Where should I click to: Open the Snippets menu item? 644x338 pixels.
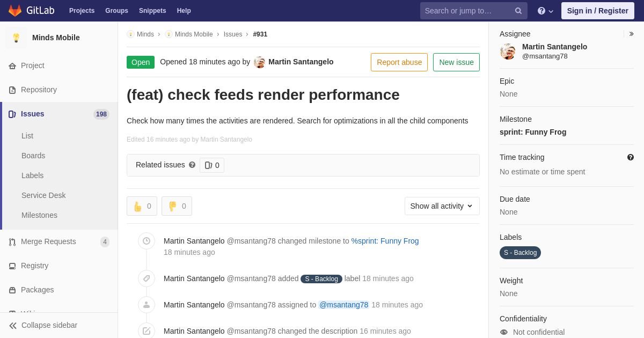tap(152, 11)
